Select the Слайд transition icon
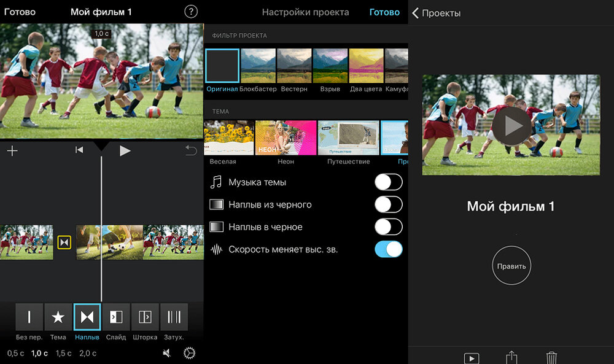This screenshot has height=364, width=614. pyautogui.click(x=116, y=316)
